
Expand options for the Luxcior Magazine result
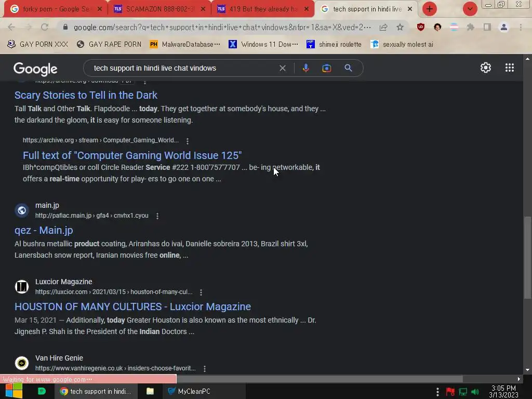tap(201, 292)
